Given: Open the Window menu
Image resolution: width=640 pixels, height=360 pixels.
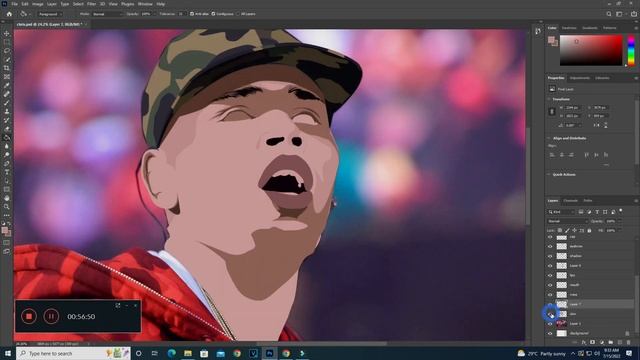Looking at the screenshot, I should pyautogui.click(x=145, y=4).
